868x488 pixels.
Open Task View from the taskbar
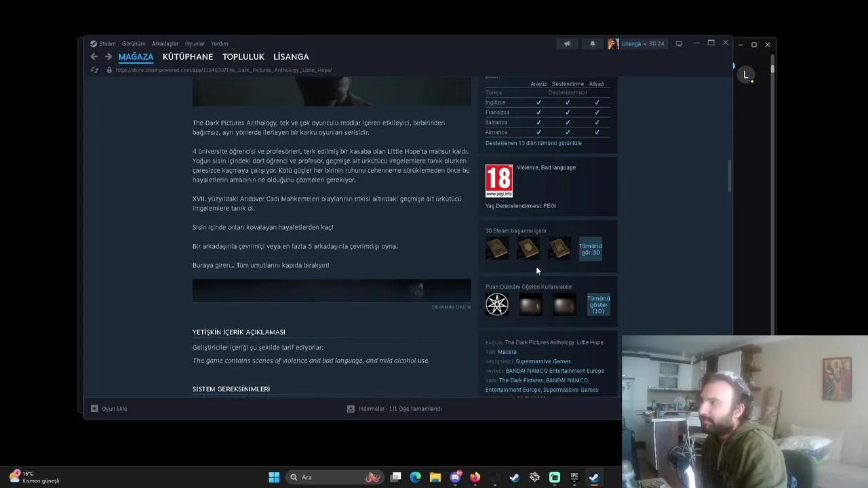click(396, 477)
